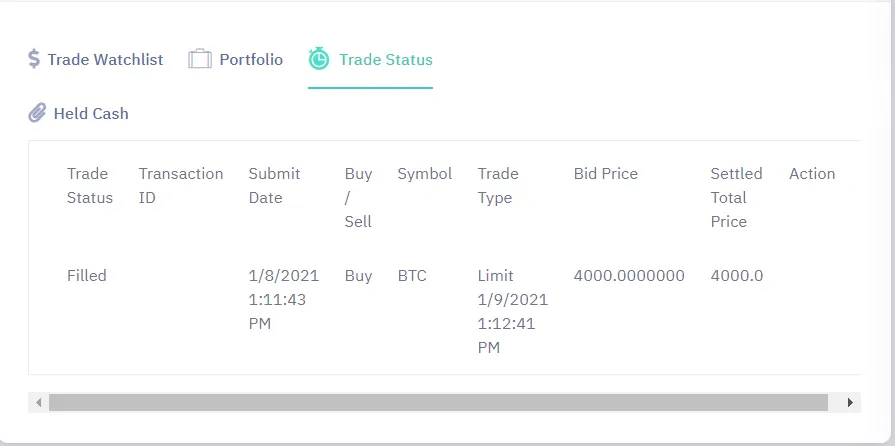Image resolution: width=895 pixels, height=446 pixels.
Task: Click the Bid Price column header
Action: pos(606,174)
